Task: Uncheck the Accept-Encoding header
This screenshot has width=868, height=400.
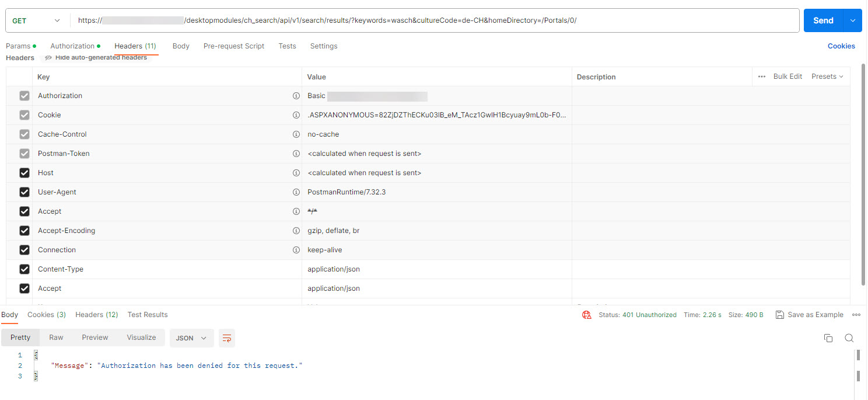Action: tap(24, 231)
